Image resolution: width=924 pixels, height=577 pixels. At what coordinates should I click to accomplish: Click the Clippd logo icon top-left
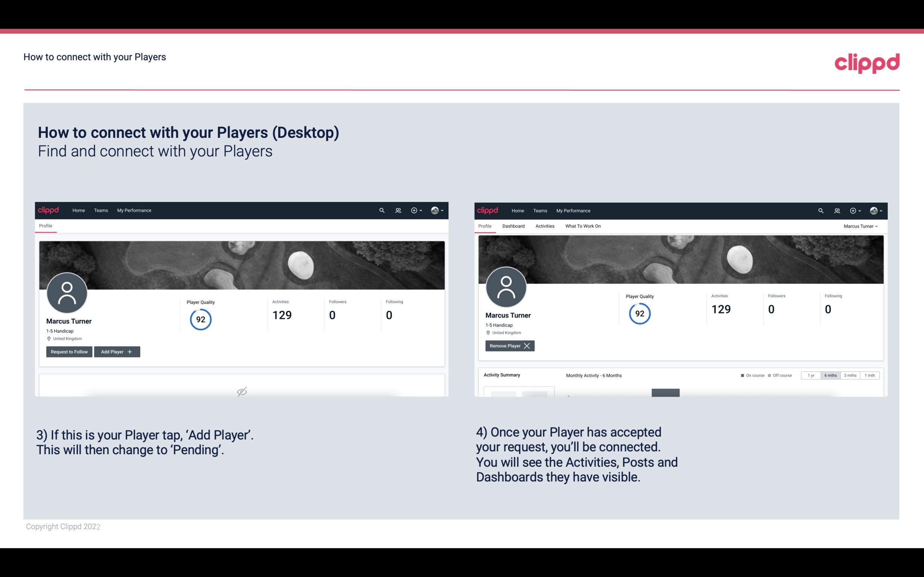coord(49,210)
